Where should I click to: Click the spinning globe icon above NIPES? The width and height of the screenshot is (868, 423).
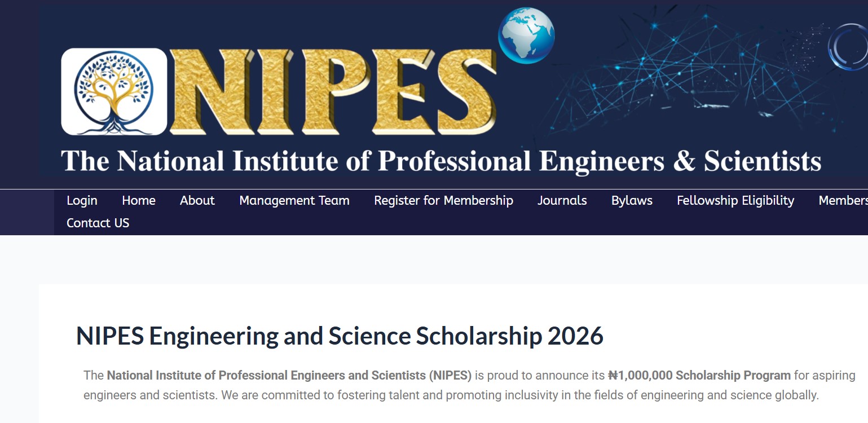(x=527, y=35)
